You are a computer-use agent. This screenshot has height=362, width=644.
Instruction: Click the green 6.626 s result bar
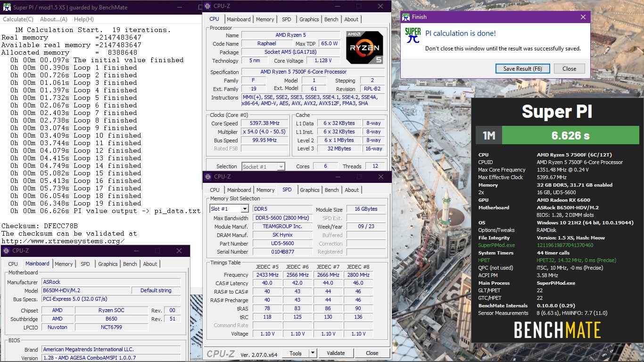pyautogui.click(x=570, y=136)
